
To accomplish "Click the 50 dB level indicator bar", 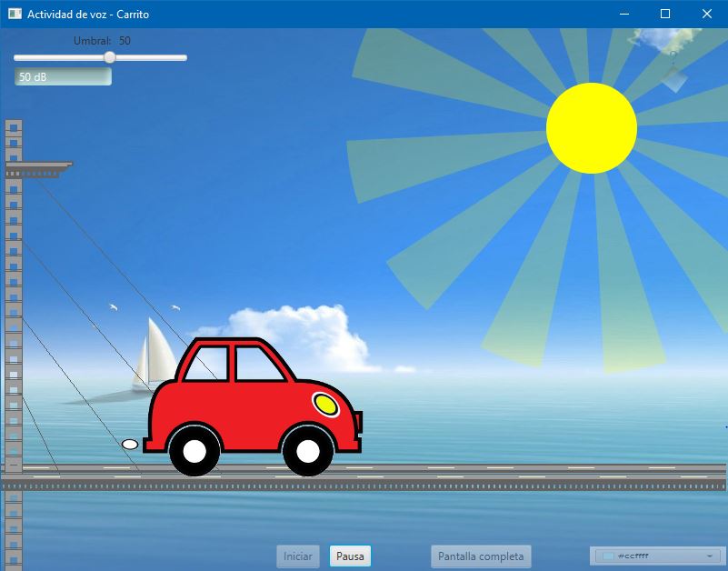I will click(63, 76).
